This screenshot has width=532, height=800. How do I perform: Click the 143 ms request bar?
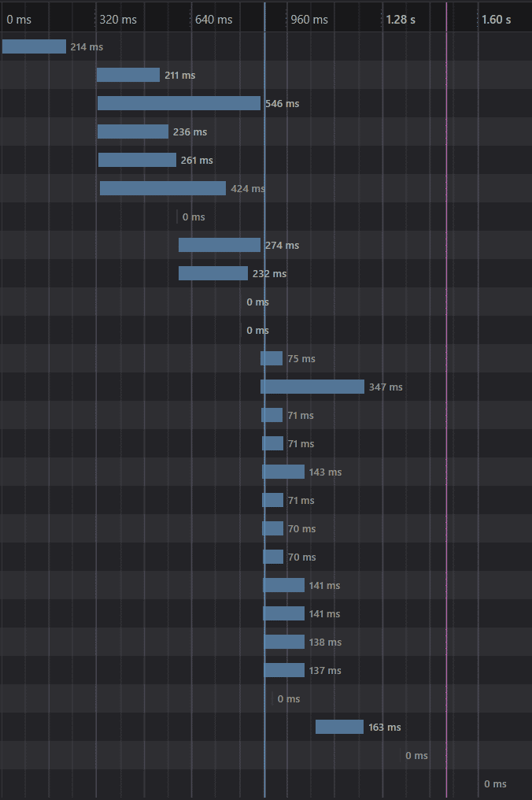click(283, 472)
